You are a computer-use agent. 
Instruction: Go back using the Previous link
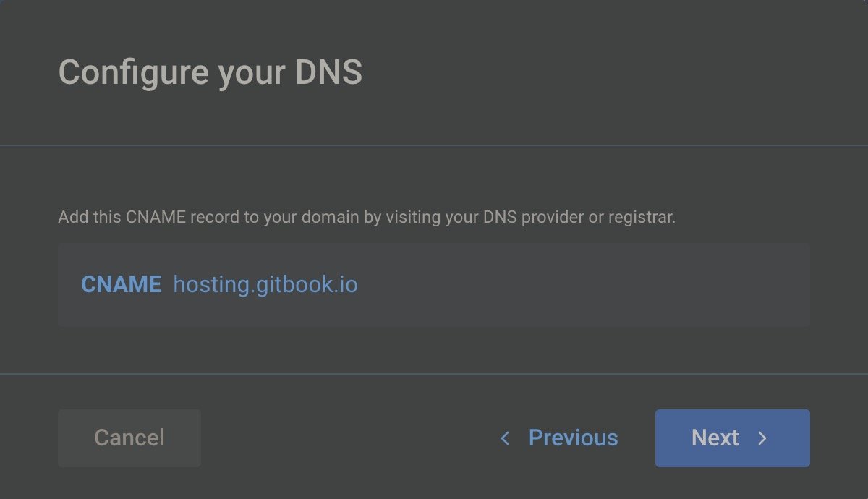click(573, 438)
